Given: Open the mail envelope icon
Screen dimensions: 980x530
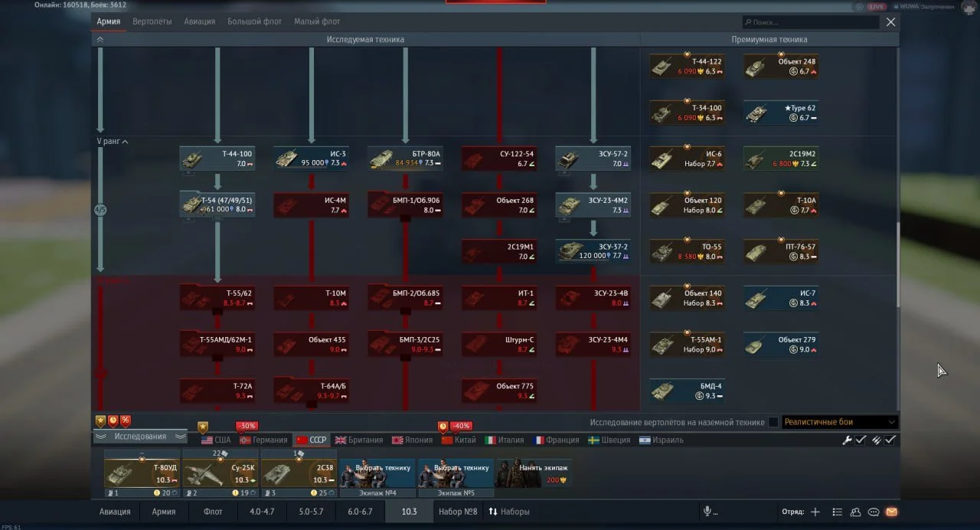Looking at the screenshot, I should (x=891, y=512).
